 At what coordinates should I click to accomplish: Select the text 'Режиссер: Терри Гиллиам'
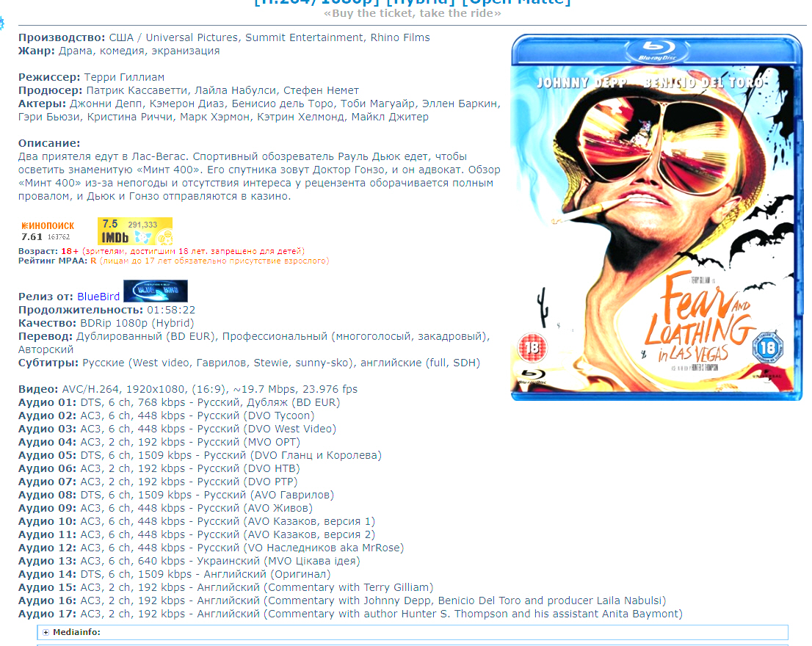[x=91, y=77]
